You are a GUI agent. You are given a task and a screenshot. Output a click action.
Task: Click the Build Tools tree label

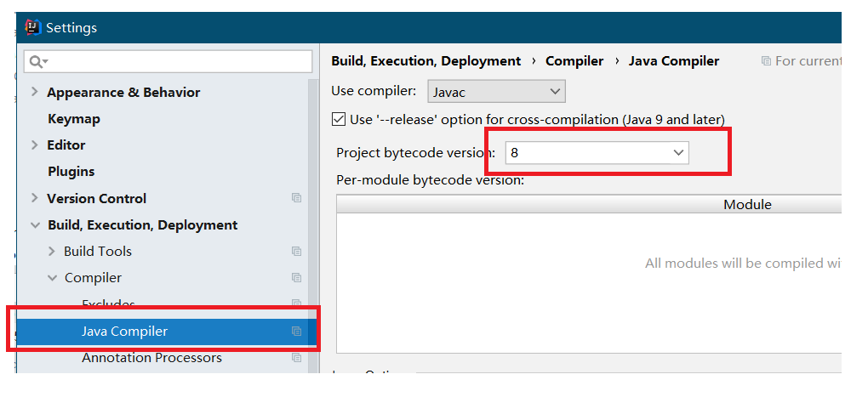coord(97,252)
